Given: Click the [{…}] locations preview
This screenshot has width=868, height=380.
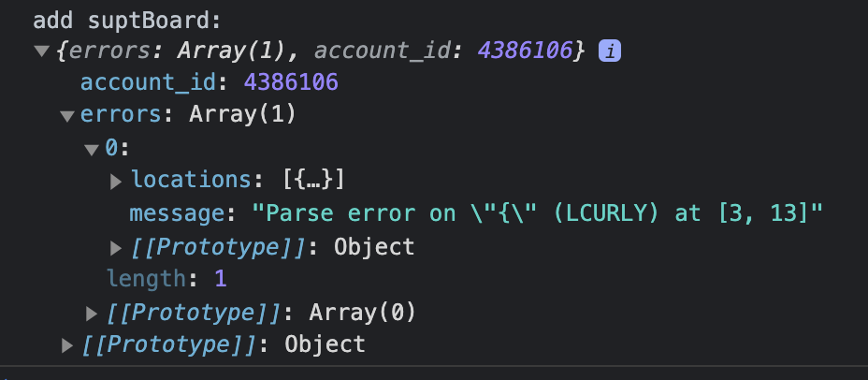Looking at the screenshot, I should pyautogui.click(x=313, y=180).
